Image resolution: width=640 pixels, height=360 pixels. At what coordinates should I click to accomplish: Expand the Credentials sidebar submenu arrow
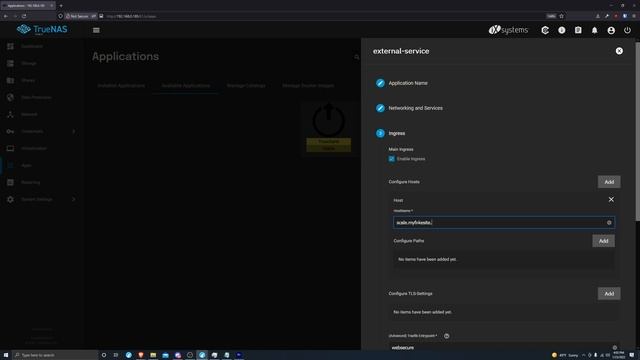point(74,131)
